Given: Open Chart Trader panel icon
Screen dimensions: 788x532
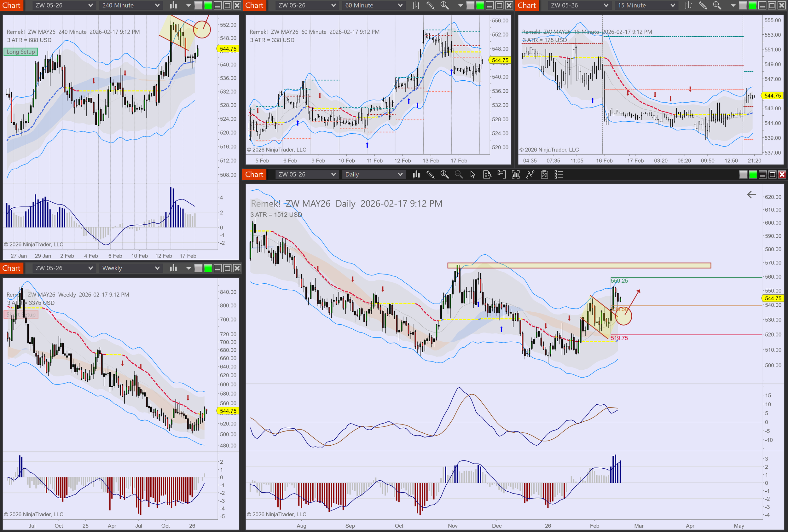Looking at the screenshot, I should pos(501,175).
